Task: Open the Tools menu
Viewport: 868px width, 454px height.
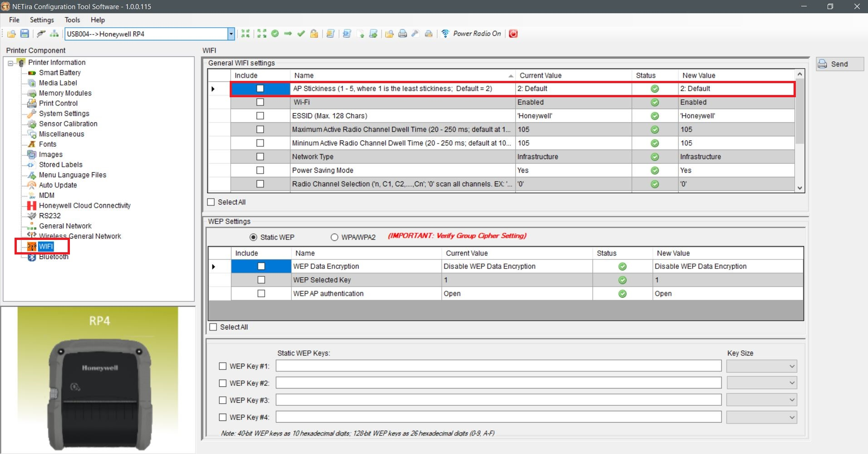Action: (72, 20)
